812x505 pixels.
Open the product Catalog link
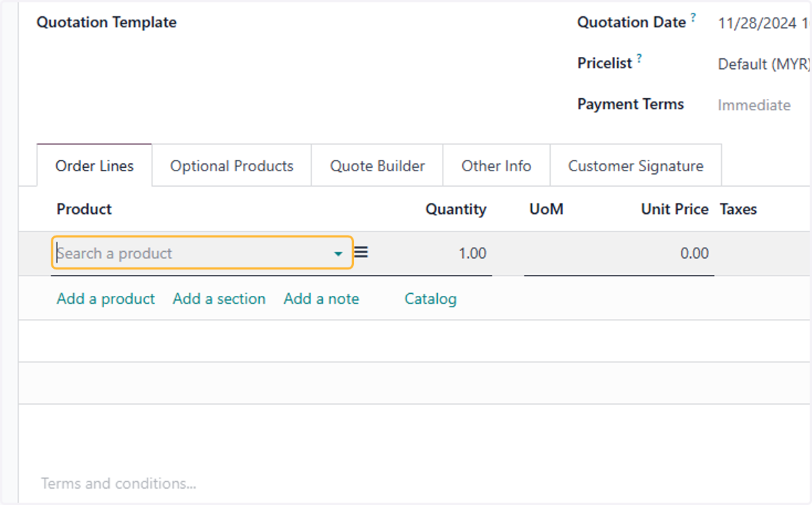coord(430,299)
